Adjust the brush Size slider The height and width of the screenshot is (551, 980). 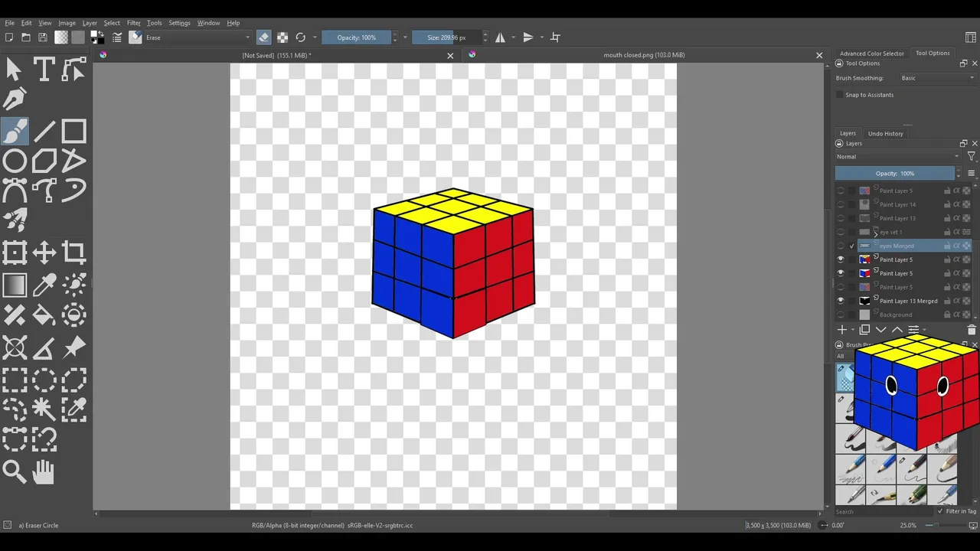click(x=446, y=37)
